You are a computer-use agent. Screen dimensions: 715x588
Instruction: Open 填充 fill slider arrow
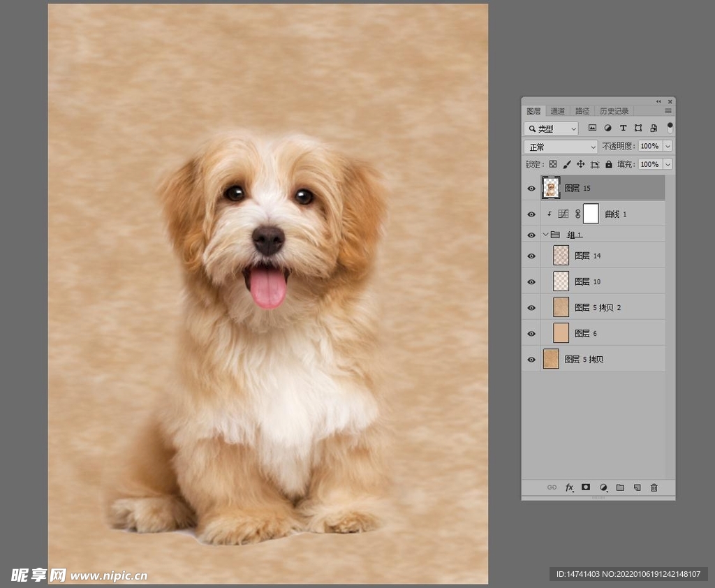click(668, 164)
